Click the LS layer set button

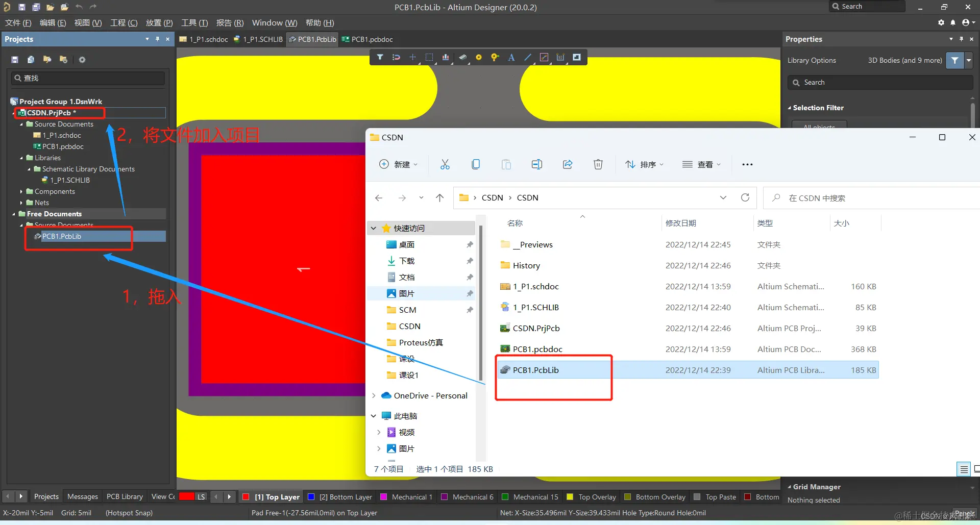click(201, 496)
